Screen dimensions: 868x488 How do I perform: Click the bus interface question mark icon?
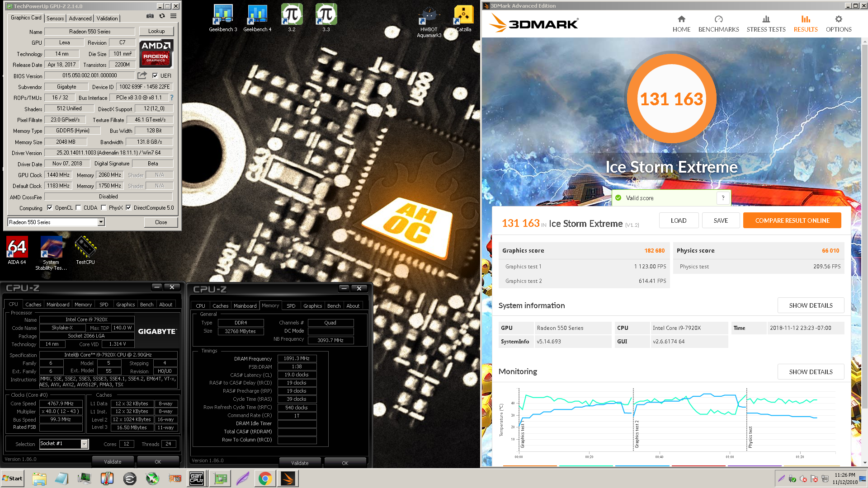(x=171, y=98)
